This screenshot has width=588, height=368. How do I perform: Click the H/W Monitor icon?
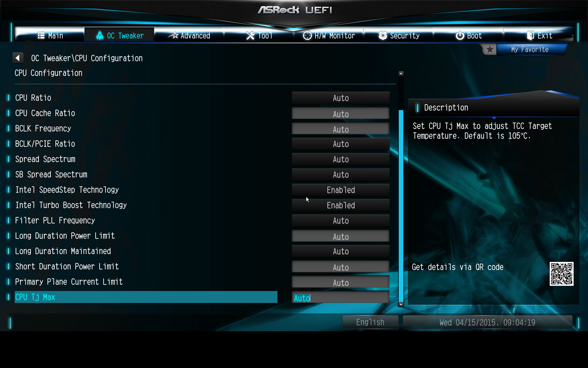[306, 36]
